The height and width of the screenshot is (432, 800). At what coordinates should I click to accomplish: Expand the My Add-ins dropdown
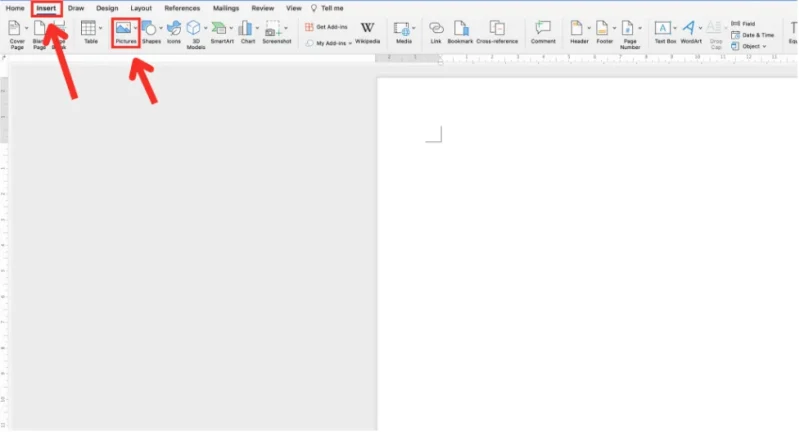351,43
